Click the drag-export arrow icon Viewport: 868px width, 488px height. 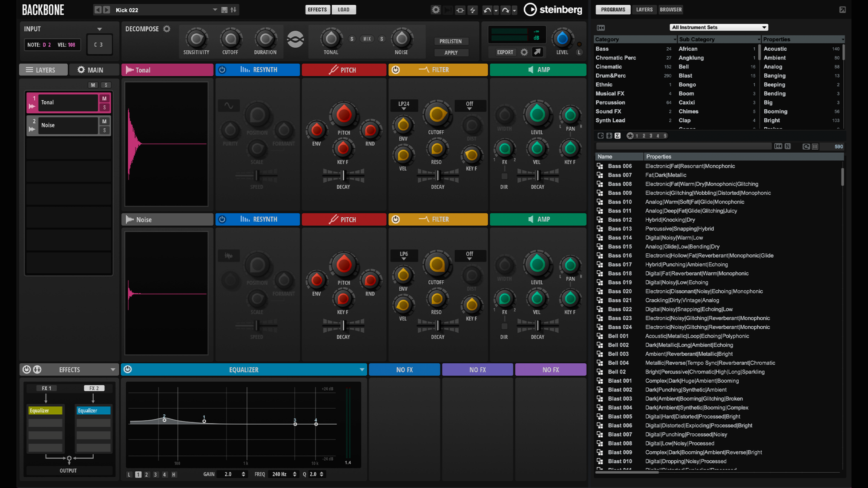click(537, 52)
